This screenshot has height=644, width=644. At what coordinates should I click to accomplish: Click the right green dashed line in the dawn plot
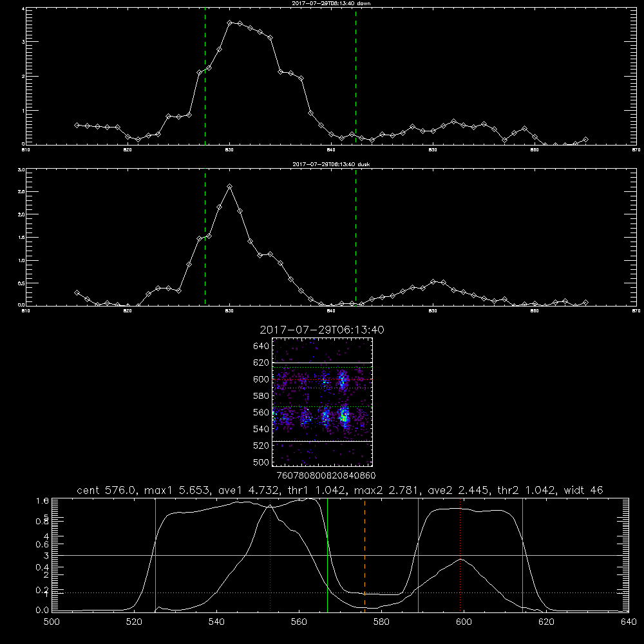pyautogui.click(x=355, y=77)
